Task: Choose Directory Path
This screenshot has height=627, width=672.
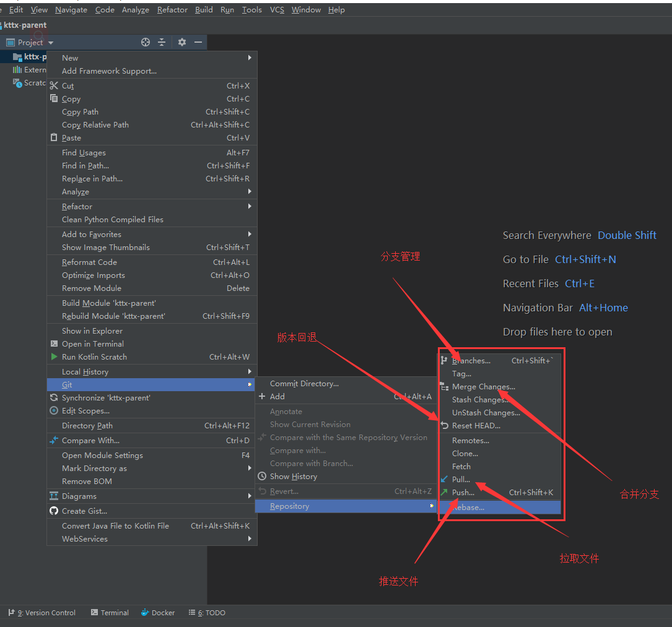Action: point(152,425)
